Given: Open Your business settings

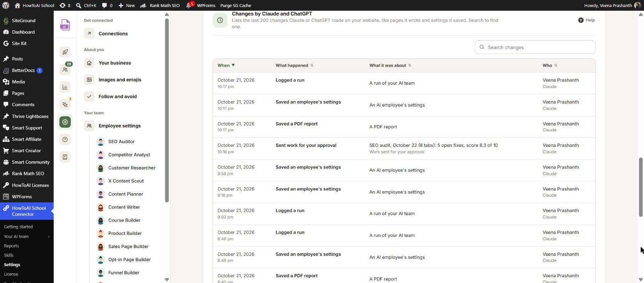Looking at the screenshot, I should point(115,63).
